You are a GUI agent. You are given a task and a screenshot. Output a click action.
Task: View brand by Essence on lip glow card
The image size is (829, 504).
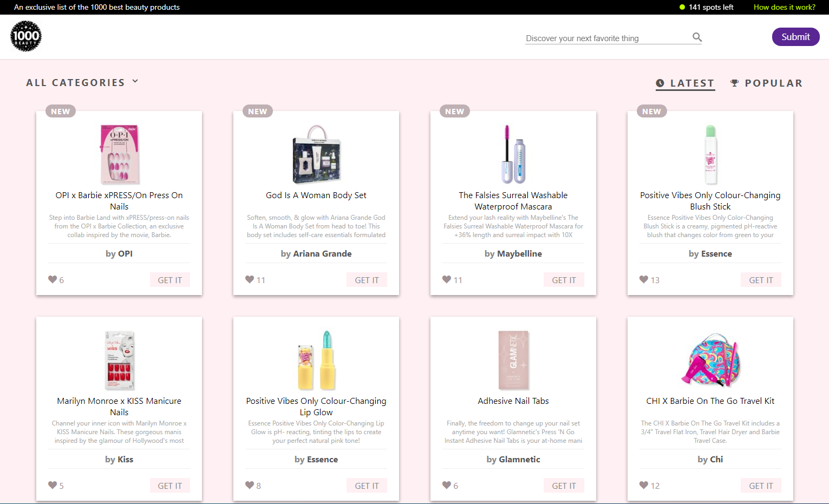316,459
